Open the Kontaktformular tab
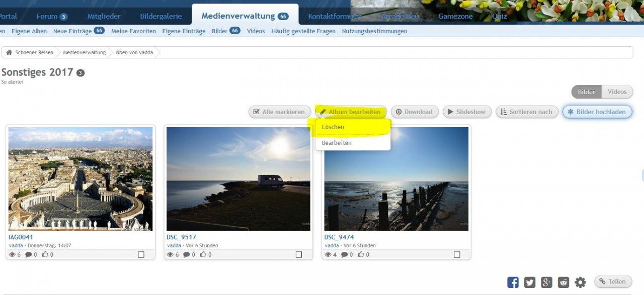 (x=335, y=16)
